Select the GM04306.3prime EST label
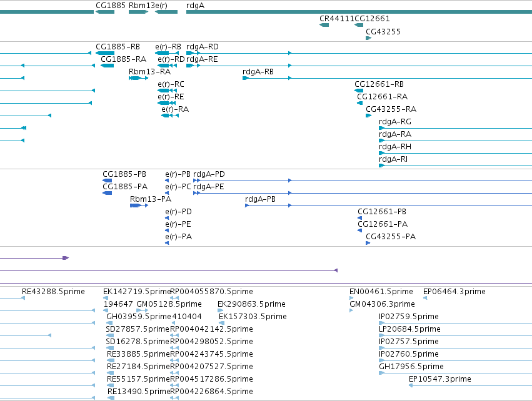The width and height of the screenshot is (532, 401). click(x=382, y=304)
